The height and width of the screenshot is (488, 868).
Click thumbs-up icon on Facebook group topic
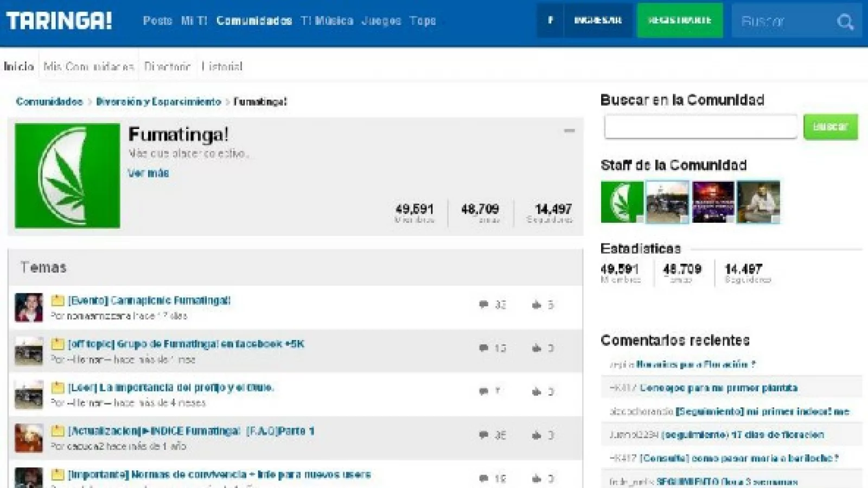537,348
